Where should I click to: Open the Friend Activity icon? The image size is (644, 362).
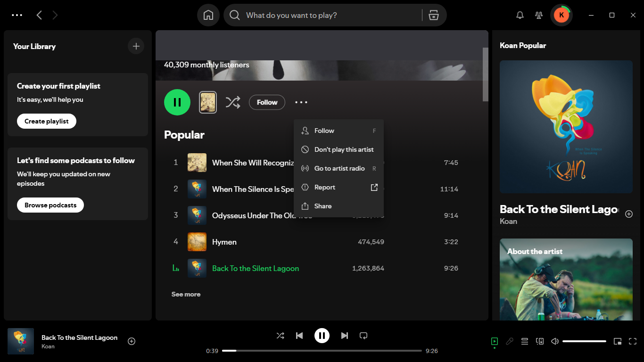click(x=539, y=15)
